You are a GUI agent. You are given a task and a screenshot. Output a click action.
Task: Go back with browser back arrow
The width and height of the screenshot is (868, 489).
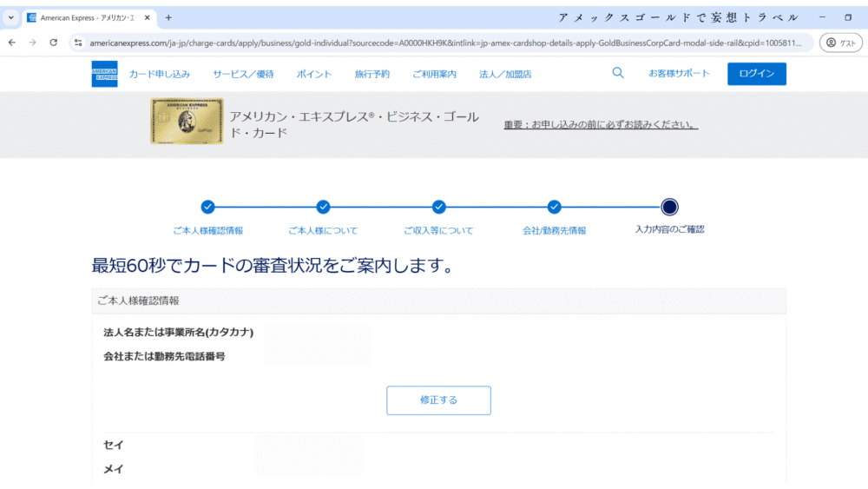[x=11, y=43]
